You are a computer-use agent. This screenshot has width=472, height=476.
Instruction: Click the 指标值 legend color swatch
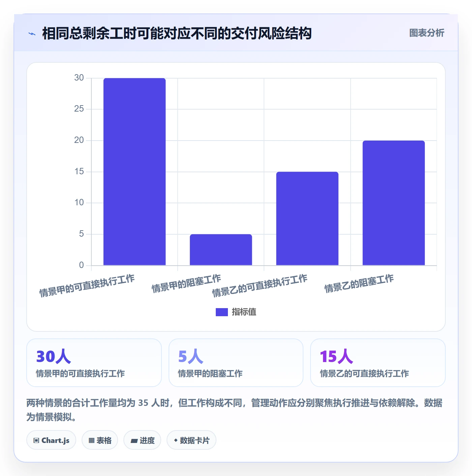pyautogui.click(x=222, y=312)
